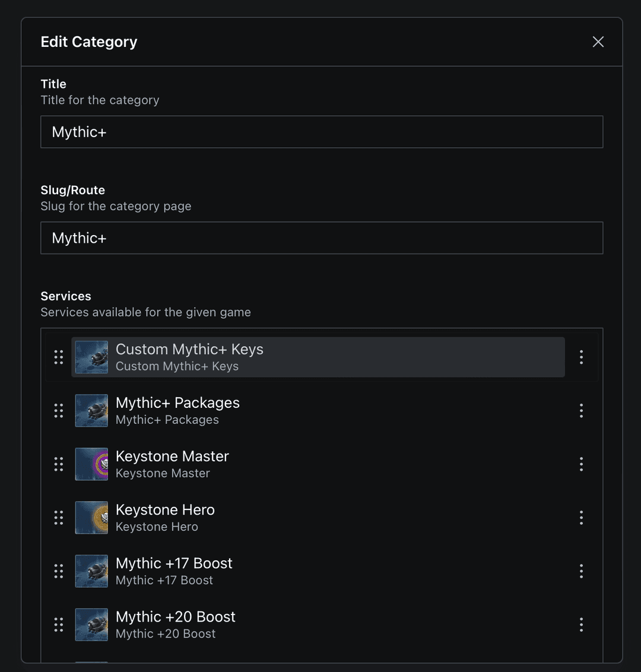Focus the Slug/Route text field

[x=322, y=238]
